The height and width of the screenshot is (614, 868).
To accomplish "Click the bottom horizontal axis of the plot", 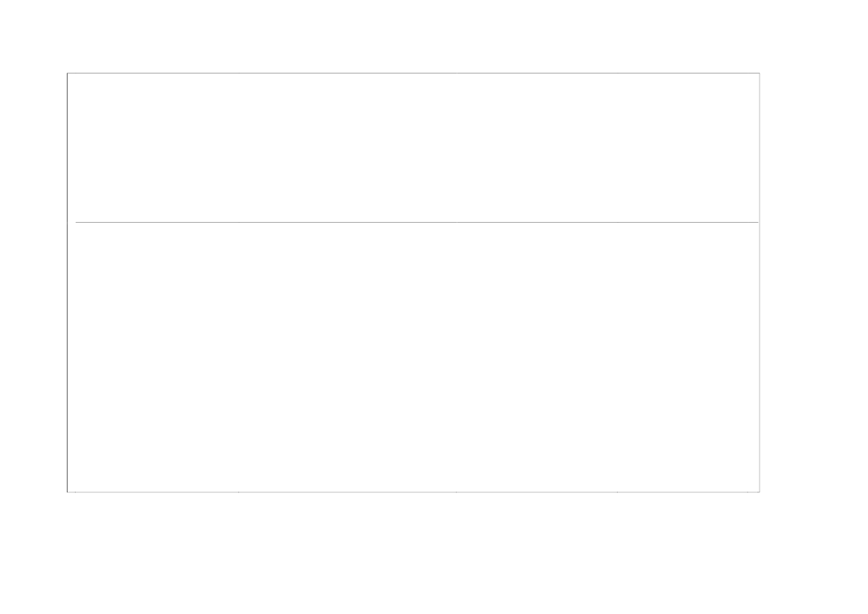I will coord(414,491).
